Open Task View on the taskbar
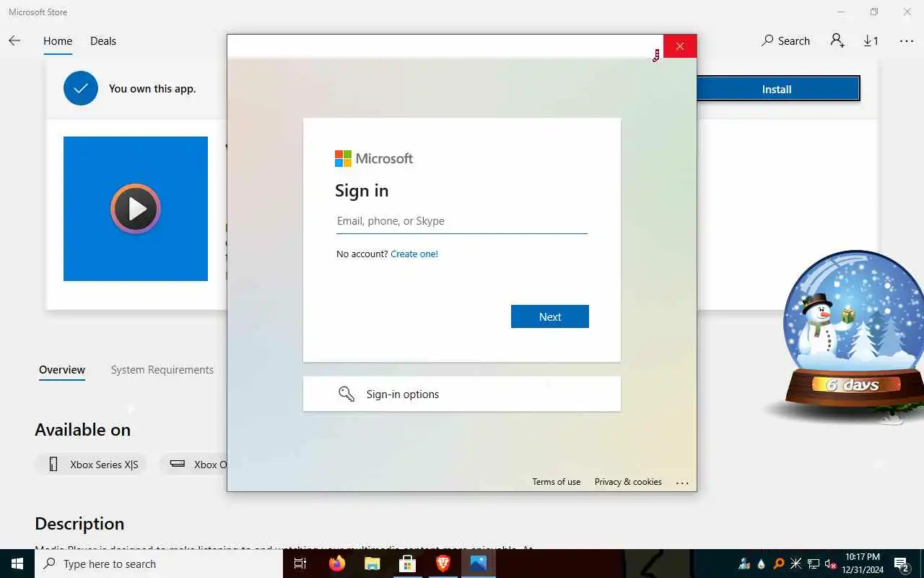924x578 pixels. 300,564
